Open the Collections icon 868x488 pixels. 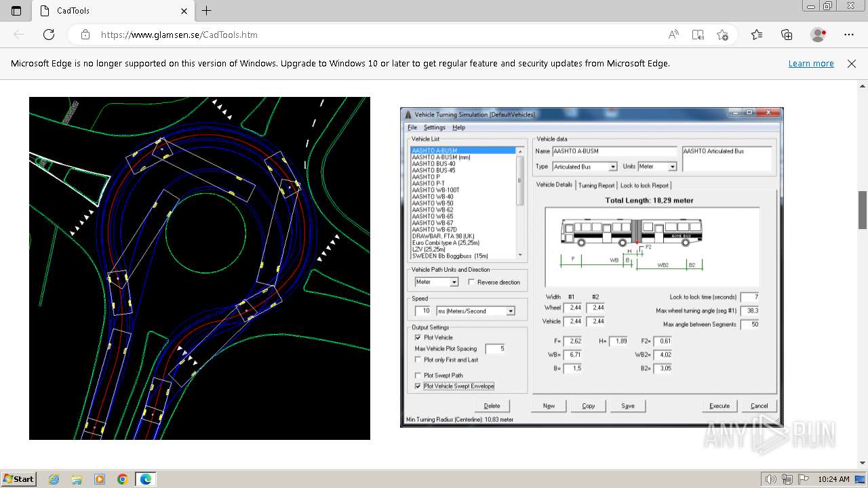(787, 35)
